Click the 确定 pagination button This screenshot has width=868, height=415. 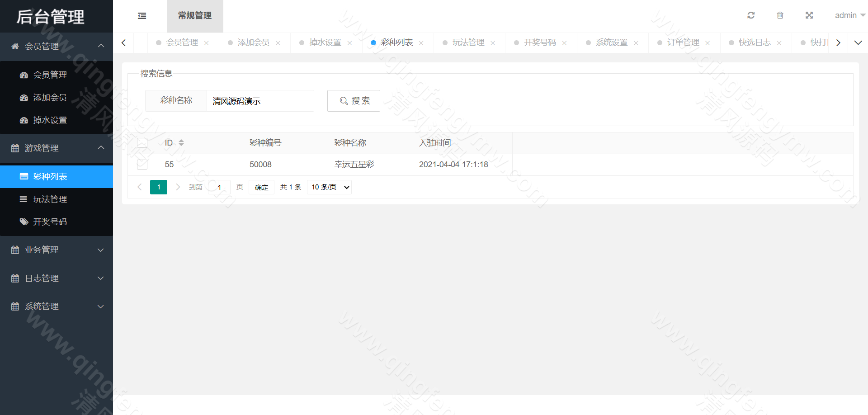(261, 187)
